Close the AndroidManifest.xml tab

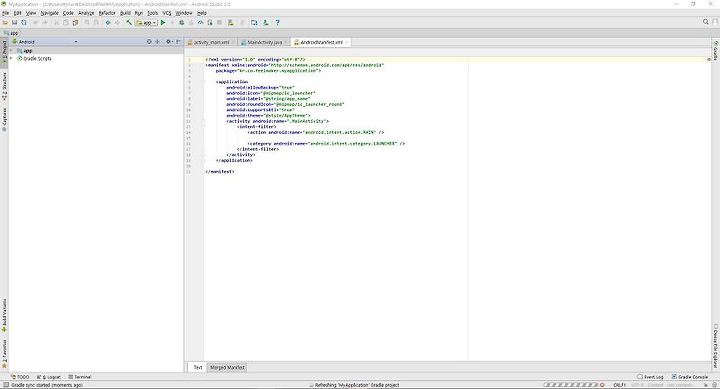347,42
